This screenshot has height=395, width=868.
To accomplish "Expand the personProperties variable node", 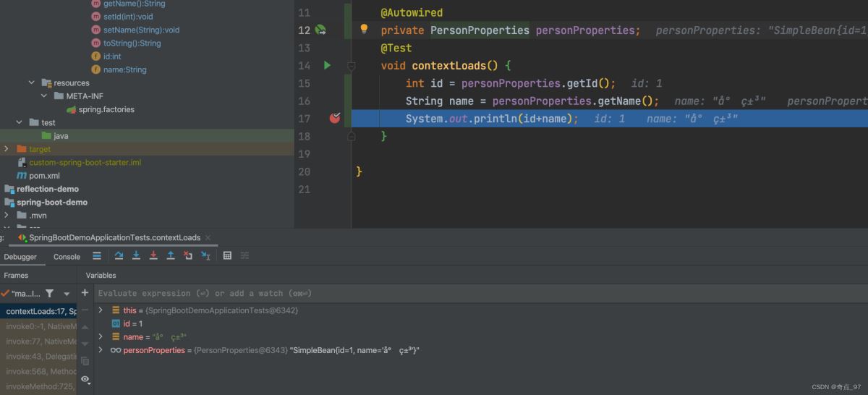I will pyautogui.click(x=101, y=350).
